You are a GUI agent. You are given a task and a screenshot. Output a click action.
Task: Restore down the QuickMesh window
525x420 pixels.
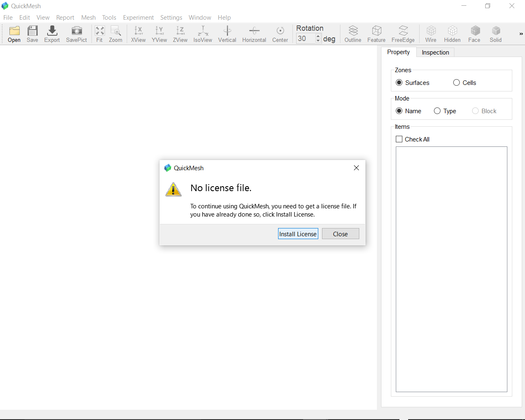(x=488, y=6)
